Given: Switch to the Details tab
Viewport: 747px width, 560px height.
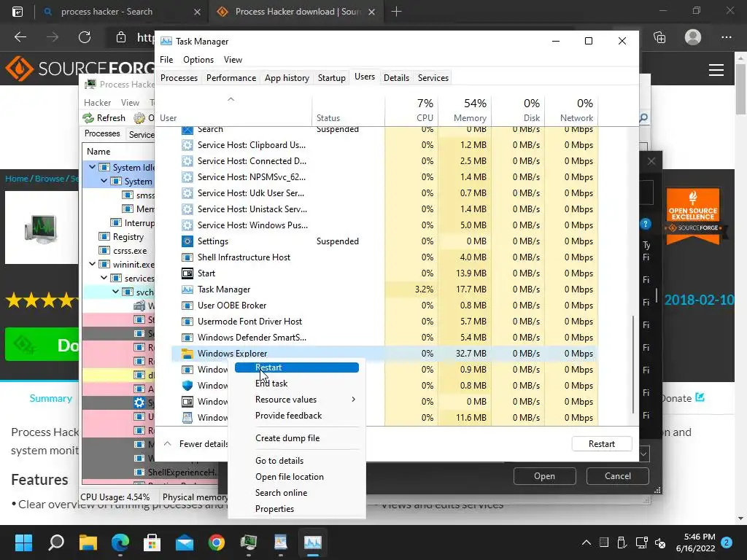Looking at the screenshot, I should (396, 77).
